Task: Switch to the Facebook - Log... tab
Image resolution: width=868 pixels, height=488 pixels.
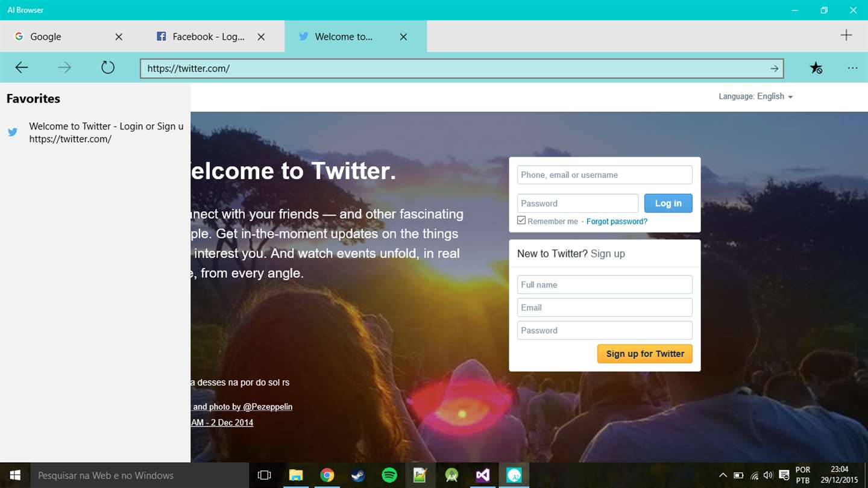Action: coord(213,37)
